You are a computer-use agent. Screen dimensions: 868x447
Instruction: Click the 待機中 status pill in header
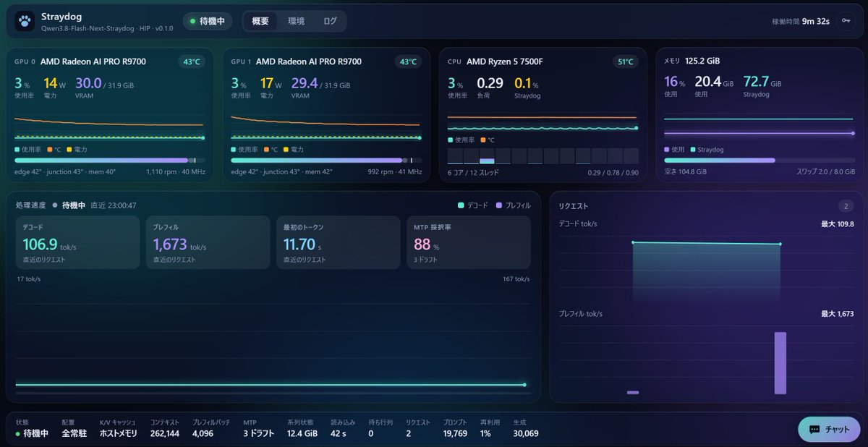(x=208, y=21)
